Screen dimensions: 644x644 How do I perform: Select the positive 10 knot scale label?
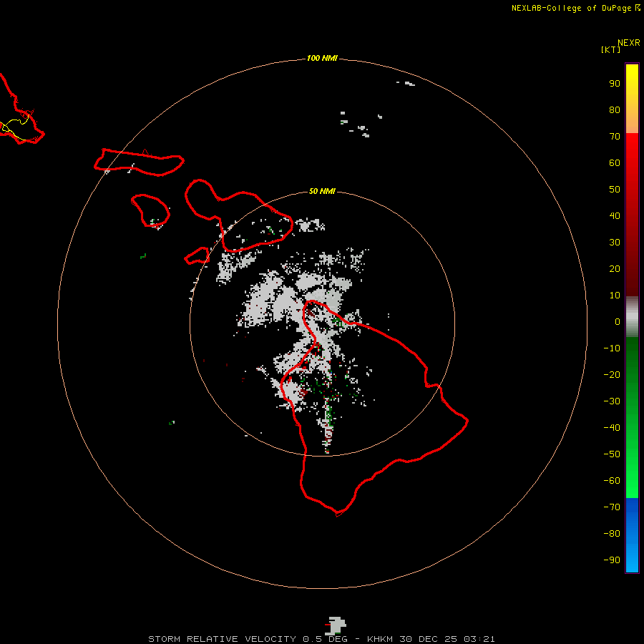[x=615, y=296]
